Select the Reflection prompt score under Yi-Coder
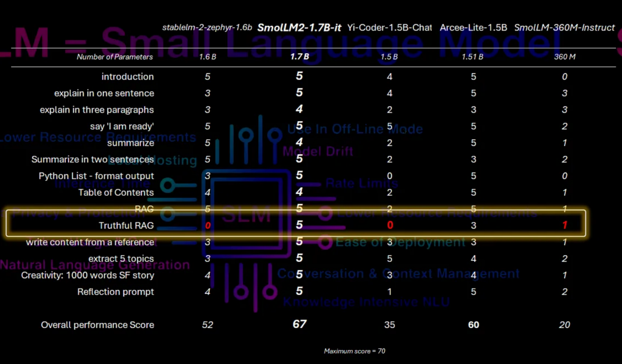 (389, 292)
